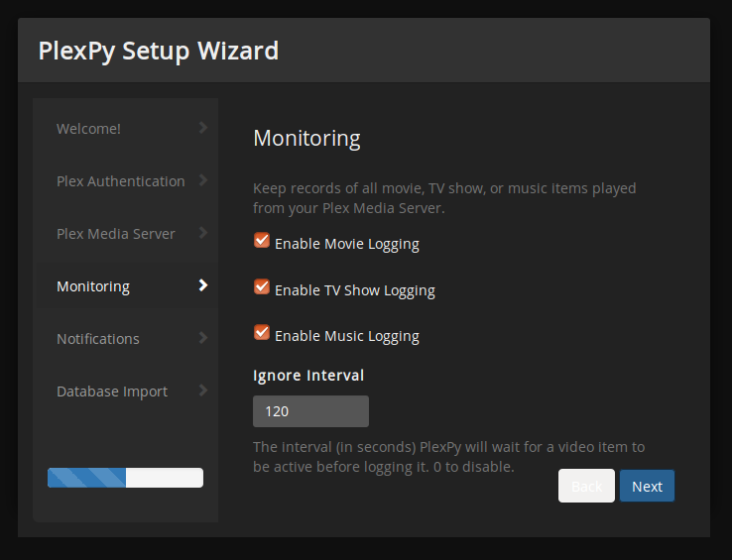Click chevron arrow beside Plex Media Server
This screenshot has height=560, width=732.
(x=203, y=232)
